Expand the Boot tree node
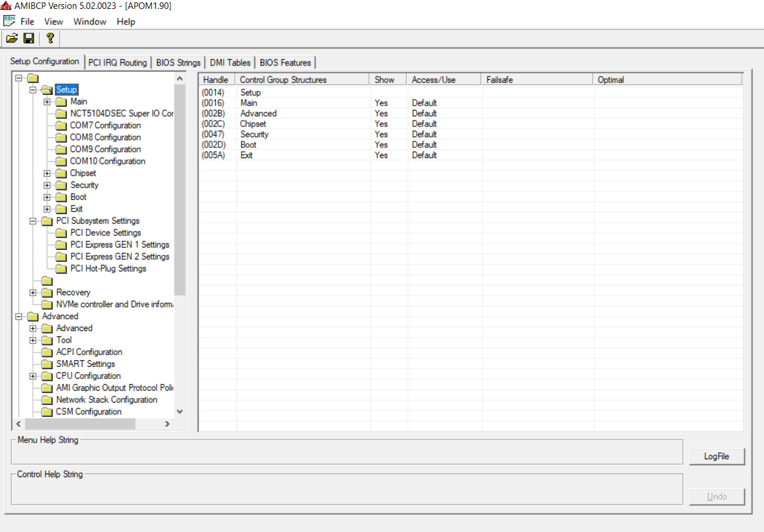 47,197
